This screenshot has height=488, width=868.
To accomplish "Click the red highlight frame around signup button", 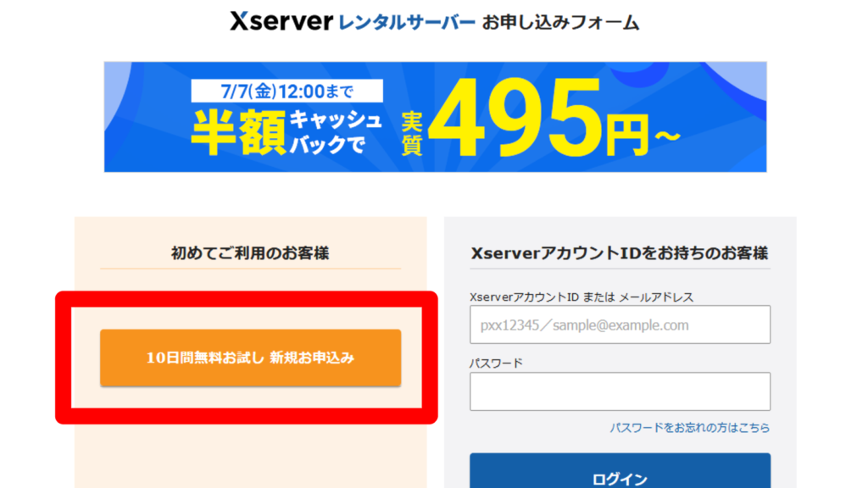I will pos(247,299).
